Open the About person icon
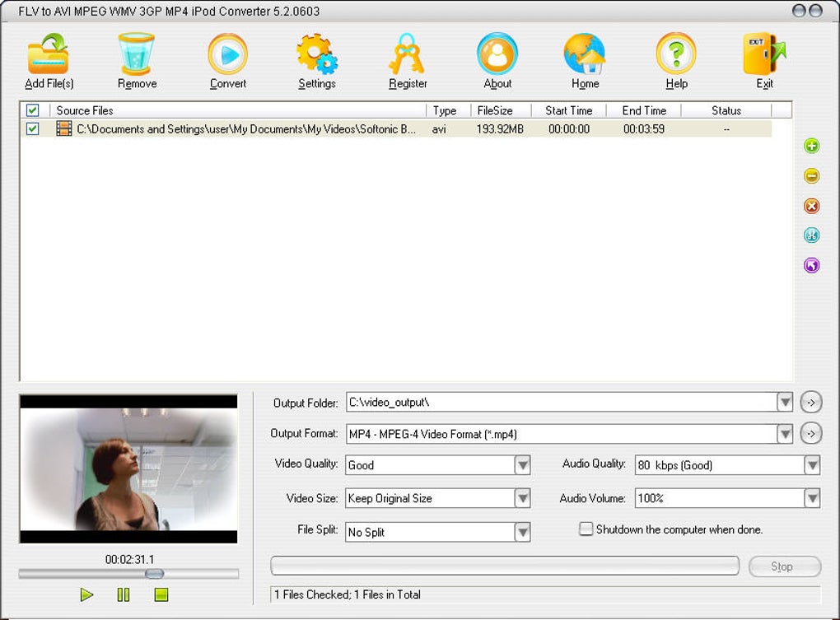 click(497, 54)
